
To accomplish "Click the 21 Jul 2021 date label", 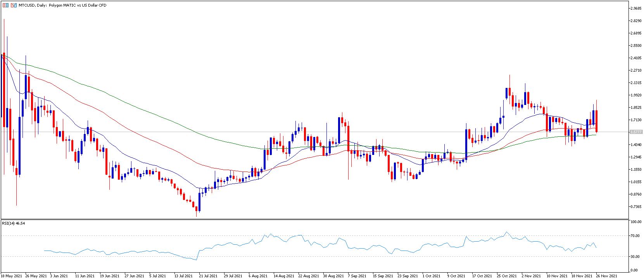I will [x=208, y=276].
